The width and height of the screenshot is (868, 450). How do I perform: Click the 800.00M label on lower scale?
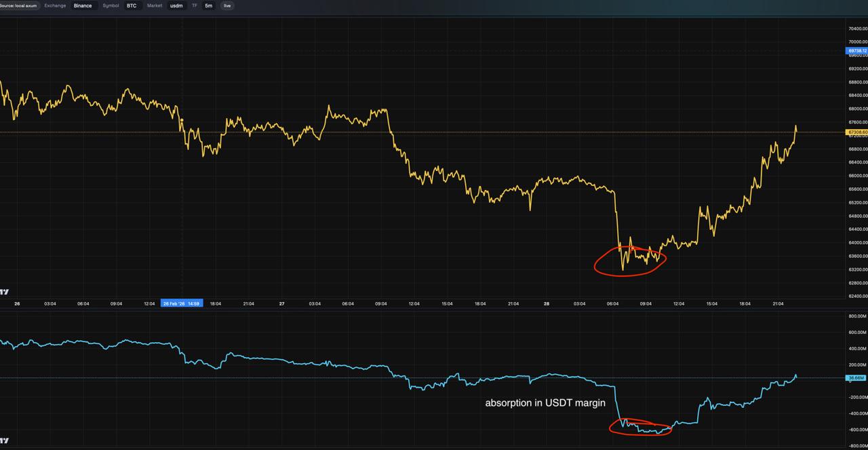[857, 316]
